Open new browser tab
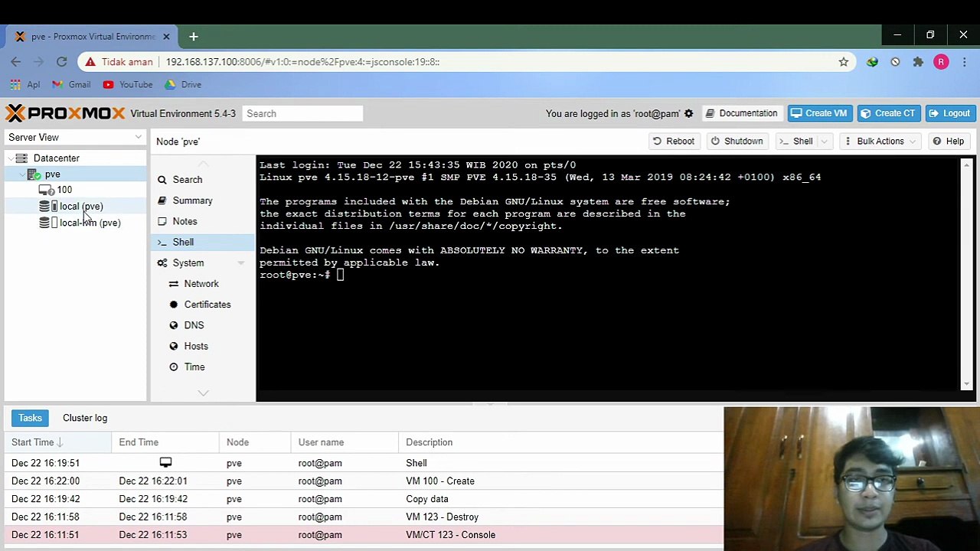The height and width of the screenshot is (551, 980). pyautogui.click(x=194, y=36)
